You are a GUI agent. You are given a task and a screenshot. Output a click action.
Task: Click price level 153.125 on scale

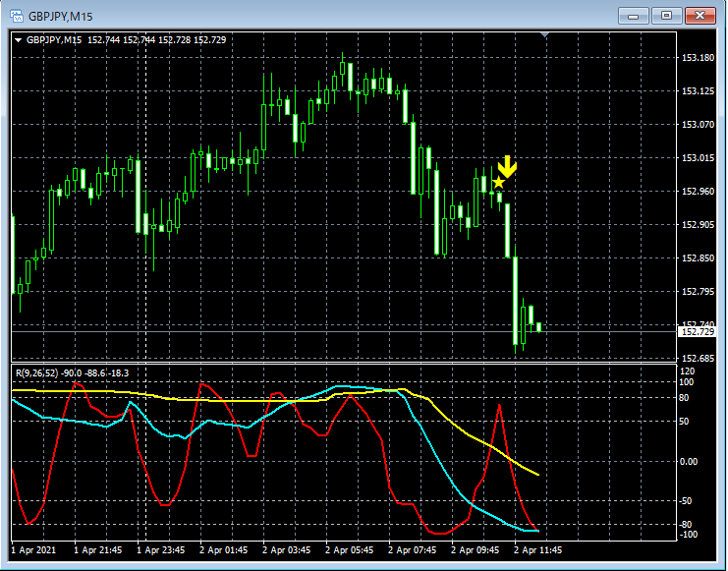[x=698, y=91]
